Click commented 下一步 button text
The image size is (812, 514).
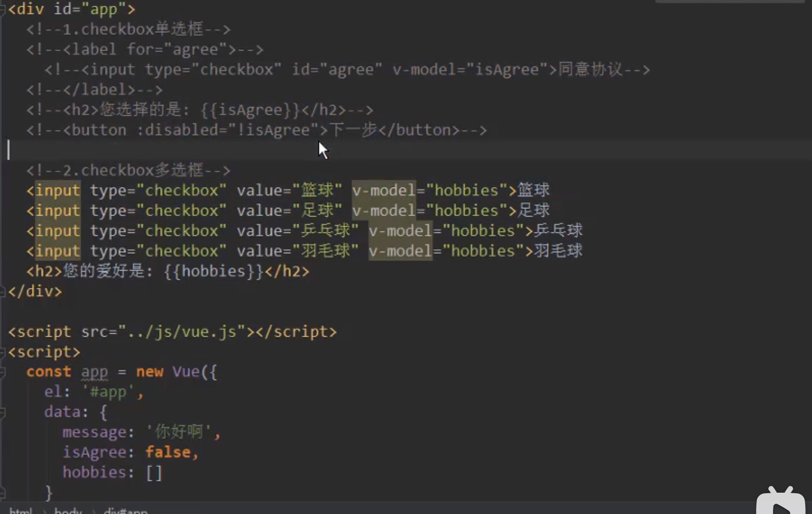(x=353, y=130)
